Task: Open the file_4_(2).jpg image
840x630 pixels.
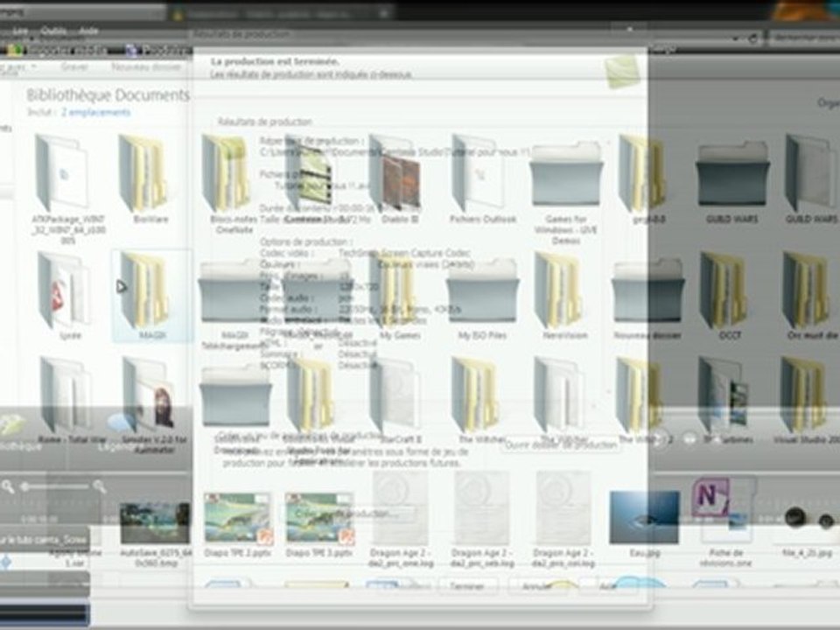Action: coord(808,530)
